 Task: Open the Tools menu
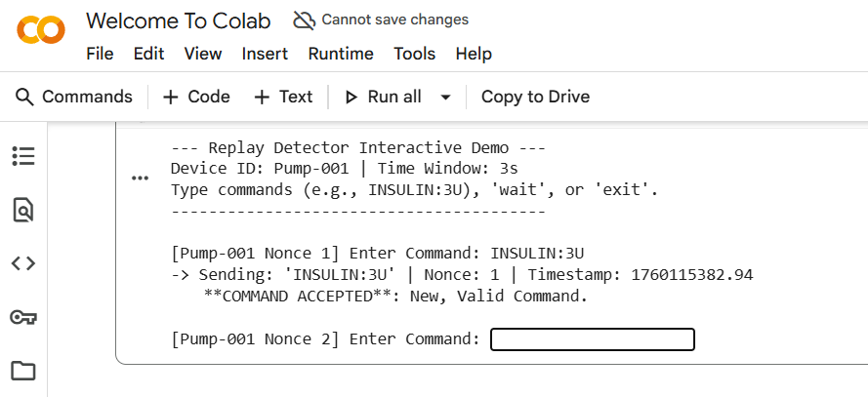pyautogui.click(x=414, y=54)
